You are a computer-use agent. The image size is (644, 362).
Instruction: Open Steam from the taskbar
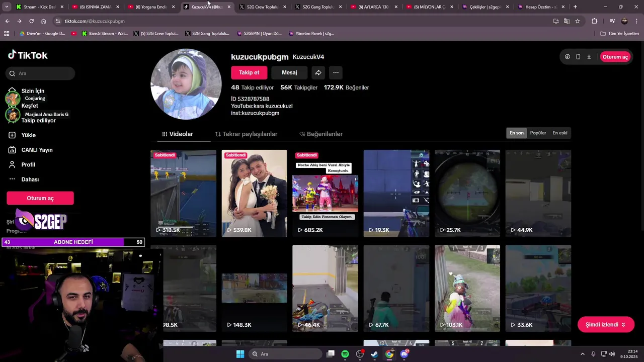click(x=374, y=354)
